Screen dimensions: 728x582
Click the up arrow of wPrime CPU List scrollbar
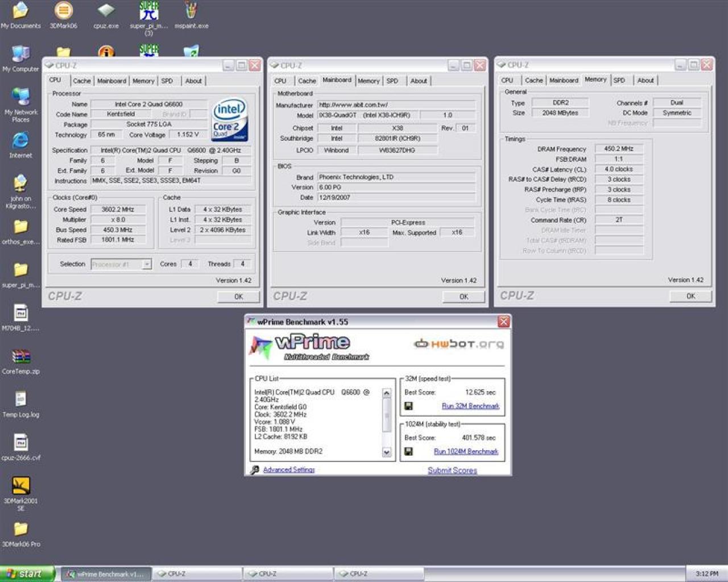(387, 393)
